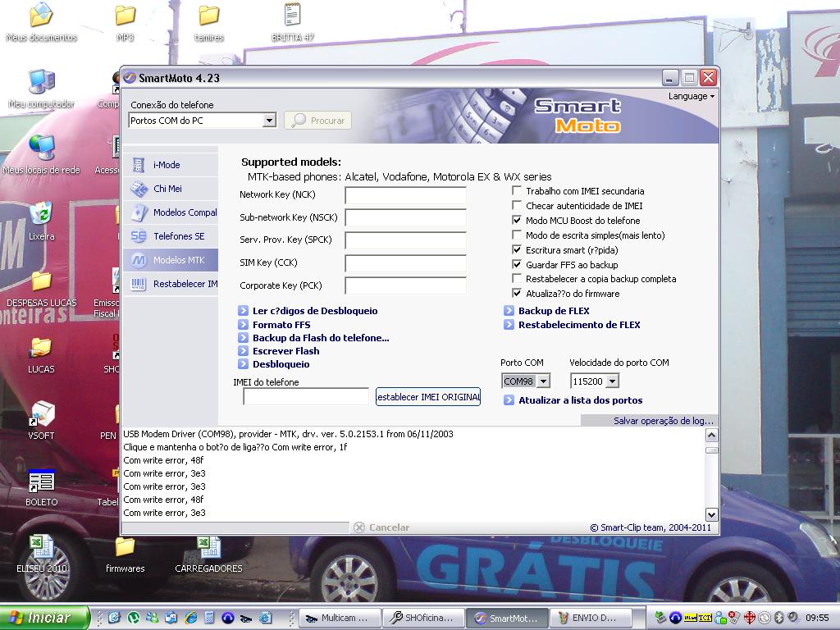
Task: Select the Telefones SE sidebar icon
Action: click(x=139, y=236)
